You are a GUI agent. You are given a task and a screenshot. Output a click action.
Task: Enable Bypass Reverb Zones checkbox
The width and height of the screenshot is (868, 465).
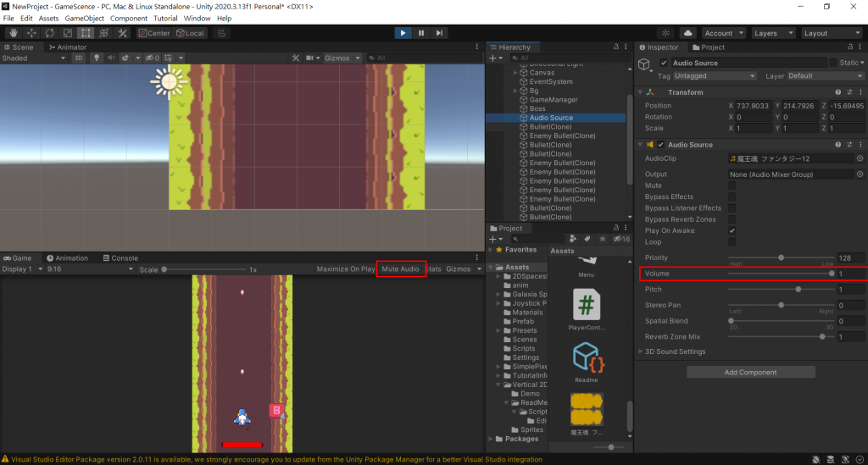point(732,219)
